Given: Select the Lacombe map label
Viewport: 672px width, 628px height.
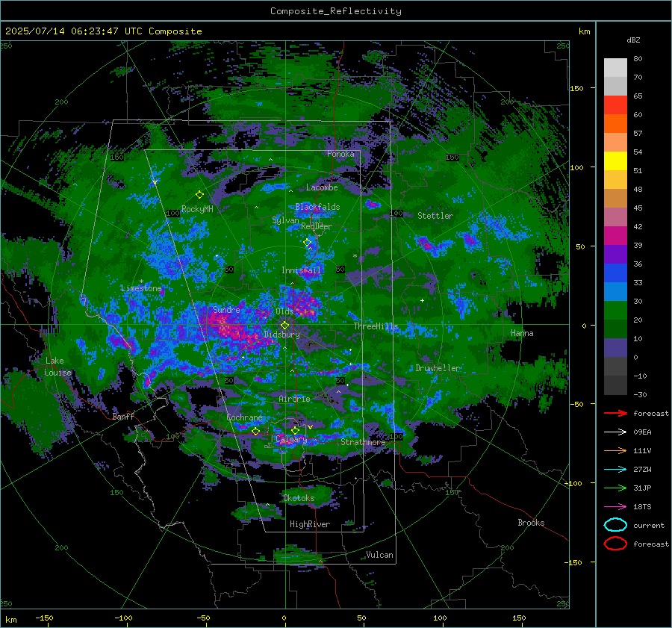Looking at the screenshot, I should click(x=322, y=187).
